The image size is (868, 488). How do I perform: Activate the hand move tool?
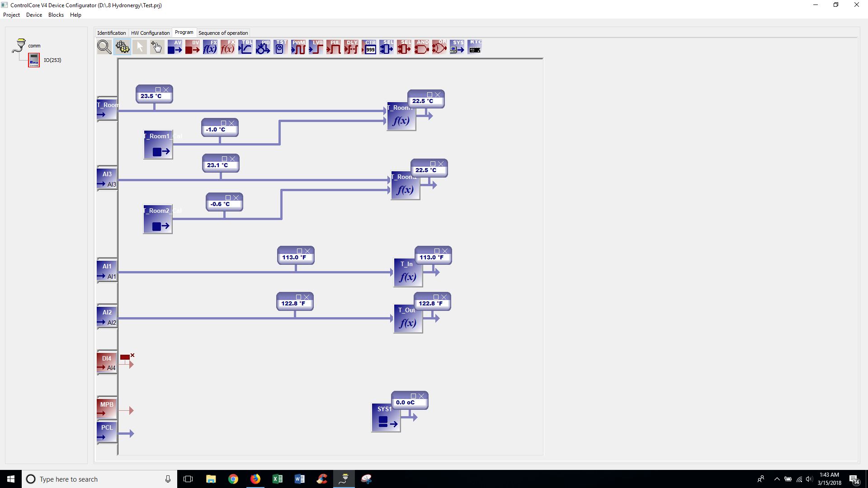click(157, 47)
